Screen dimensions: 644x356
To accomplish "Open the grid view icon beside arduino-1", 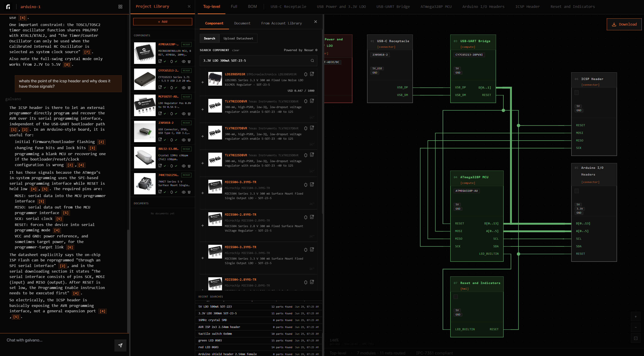I will (120, 7).
